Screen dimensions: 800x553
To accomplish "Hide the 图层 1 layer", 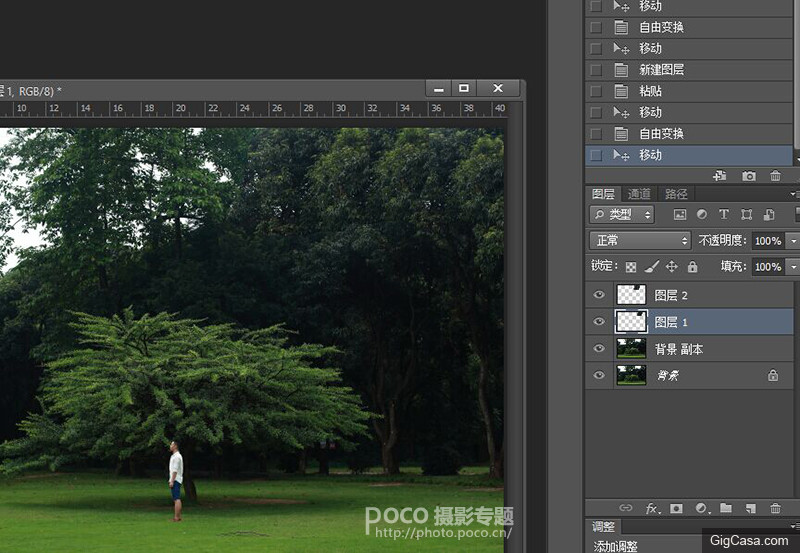I will click(x=599, y=321).
